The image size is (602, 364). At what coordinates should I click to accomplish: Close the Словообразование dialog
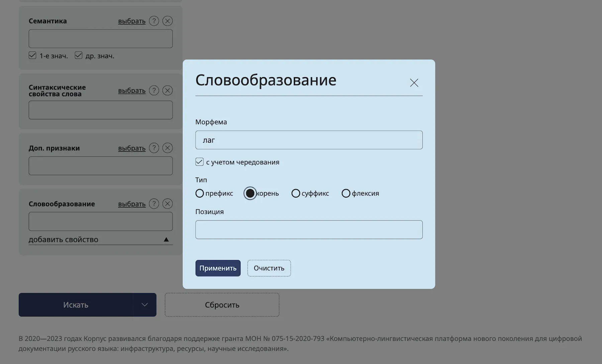tap(414, 83)
